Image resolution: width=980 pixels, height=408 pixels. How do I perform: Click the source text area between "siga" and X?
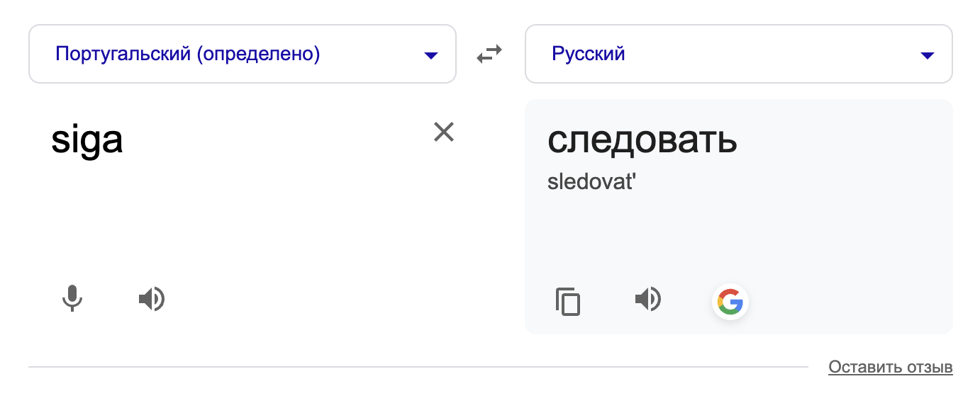click(x=277, y=140)
